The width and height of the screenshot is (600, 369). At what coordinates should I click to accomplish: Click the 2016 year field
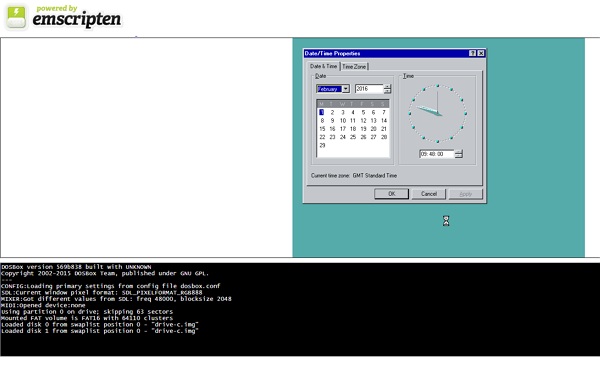pyautogui.click(x=369, y=89)
